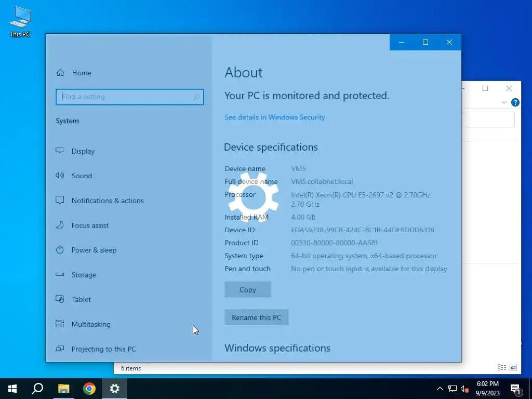Close the Settings window

[x=449, y=42]
